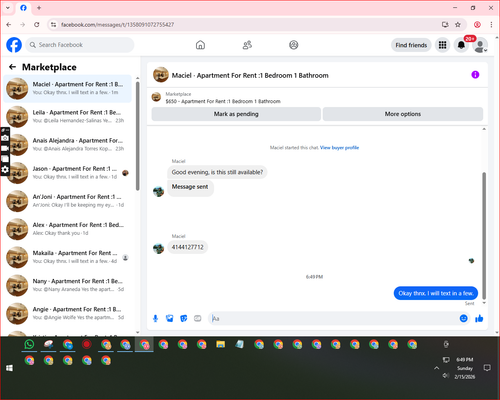
Task: Click the 4144127712 message bubble
Action: 187,247
